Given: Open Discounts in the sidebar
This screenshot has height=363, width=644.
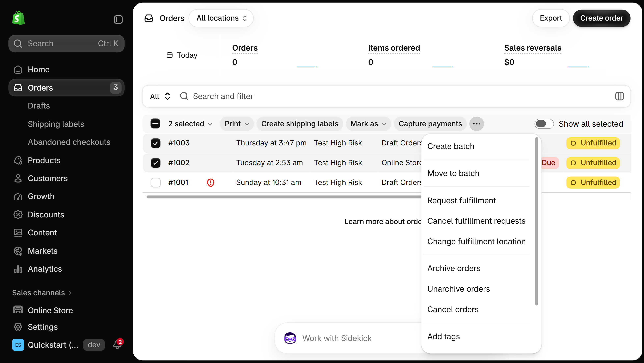Looking at the screenshot, I should (x=66, y=215).
